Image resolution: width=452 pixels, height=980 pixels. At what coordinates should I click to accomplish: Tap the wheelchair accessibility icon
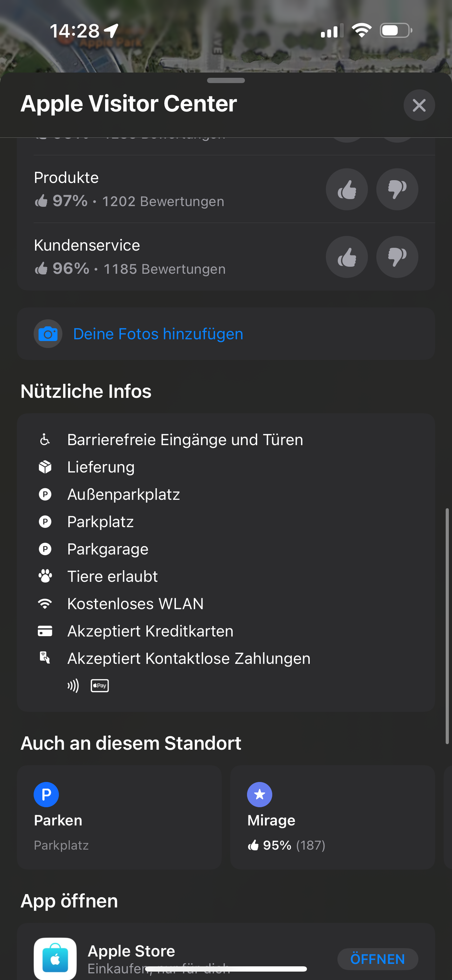tap(45, 440)
